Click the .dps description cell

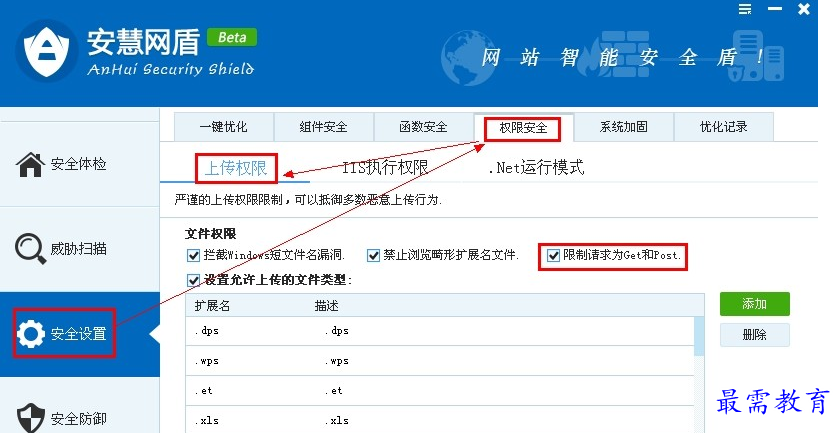click(x=336, y=331)
